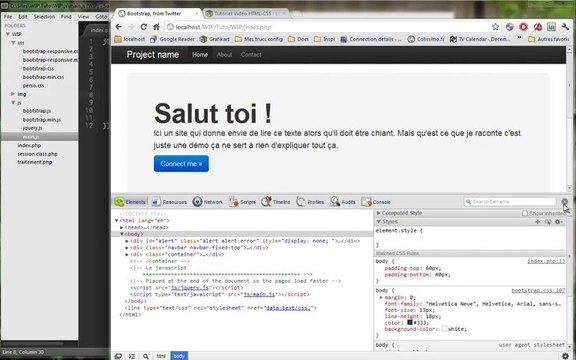The height and width of the screenshot is (360, 576).
Task: Reload the page with the refresh icon
Action: 144,27
